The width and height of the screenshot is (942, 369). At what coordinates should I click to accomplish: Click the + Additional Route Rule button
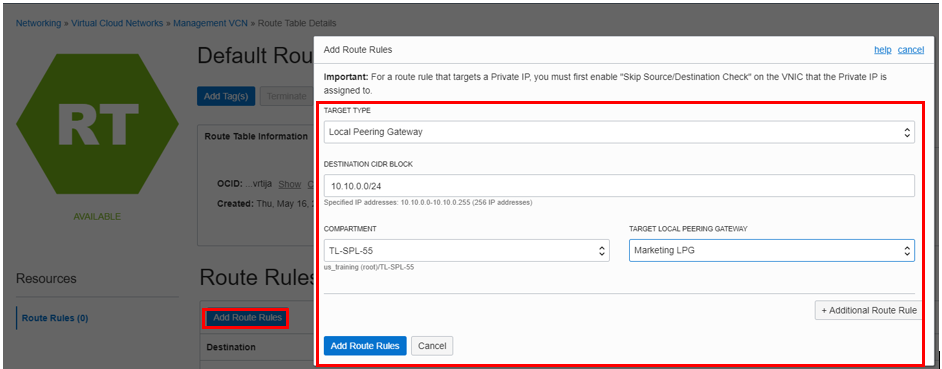pyautogui.click(x=869, y=310)
